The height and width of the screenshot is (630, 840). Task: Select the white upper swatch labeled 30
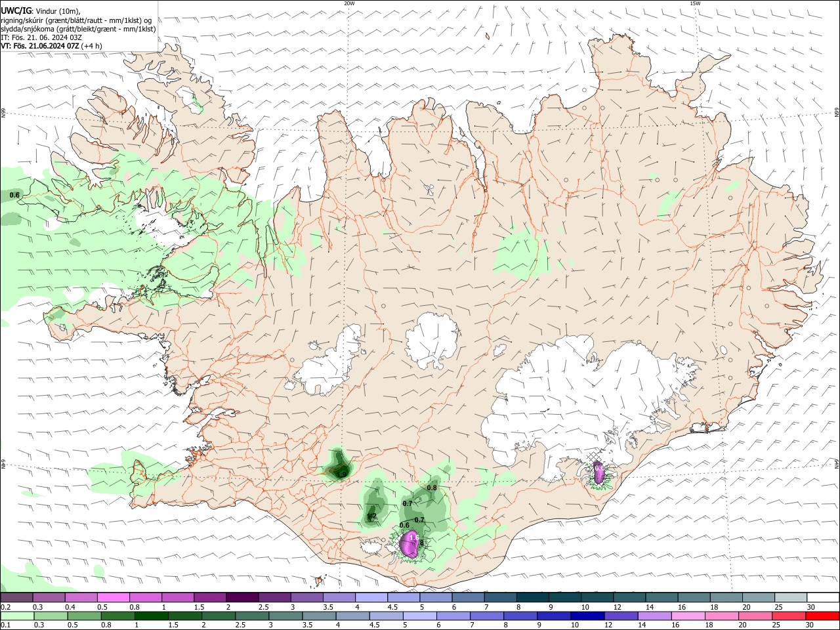823,597
